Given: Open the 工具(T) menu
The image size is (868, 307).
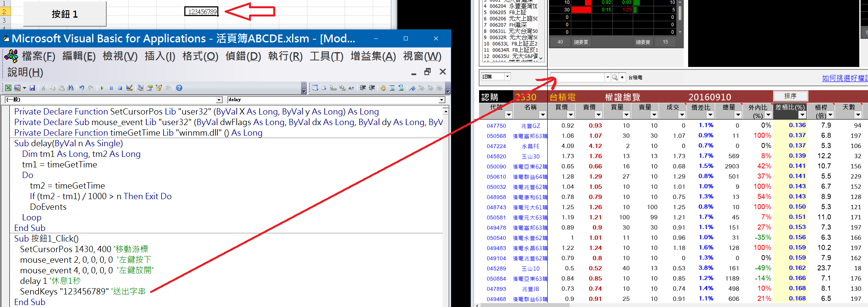Looking at the screenshot, I should pyautogui.click(x=327, y=56).
